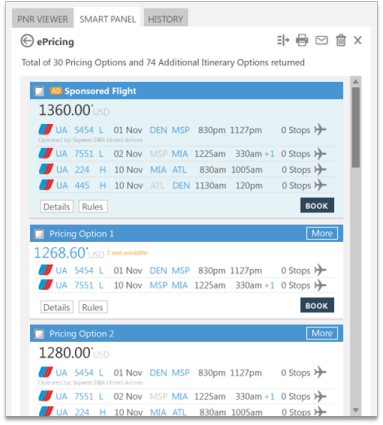
Task: Close the ePricing panel with X
Action: click(358, 40)
